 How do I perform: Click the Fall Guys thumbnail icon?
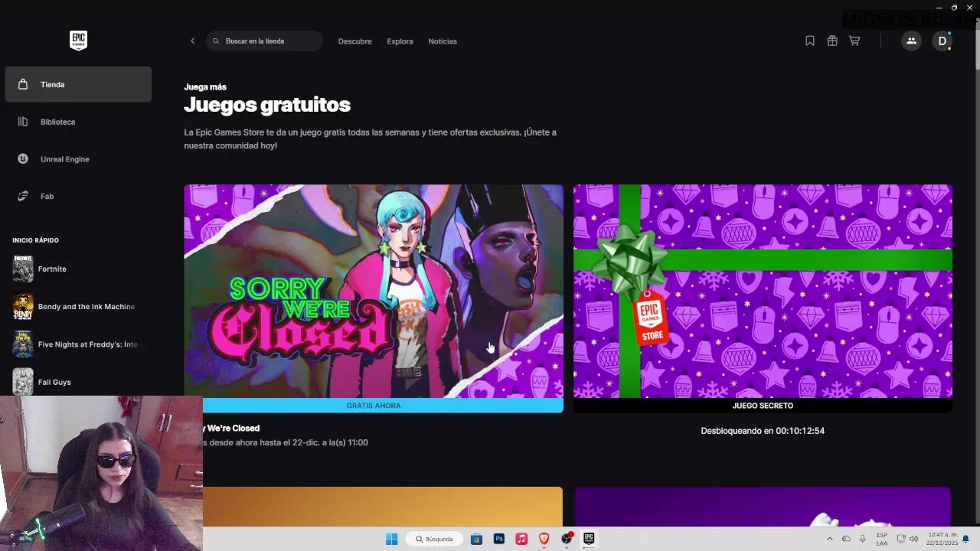23,382
